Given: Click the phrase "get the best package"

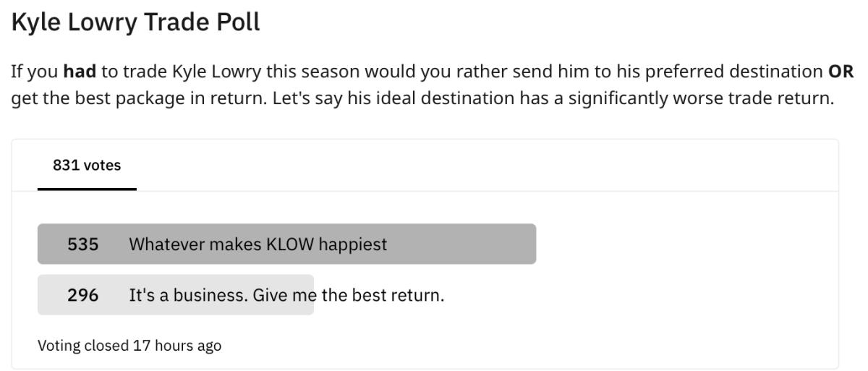Looking at the screenshot, I should 86,98.
